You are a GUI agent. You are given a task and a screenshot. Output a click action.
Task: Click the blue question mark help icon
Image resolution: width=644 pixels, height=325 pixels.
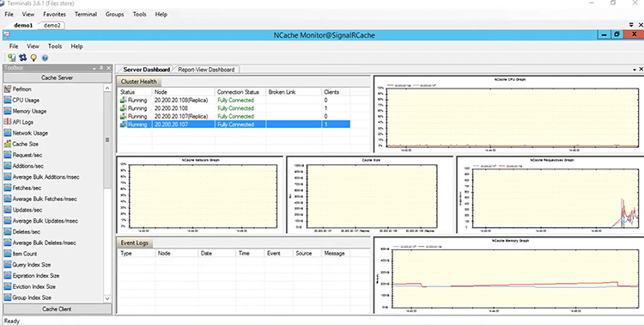(x=45, y=58)
